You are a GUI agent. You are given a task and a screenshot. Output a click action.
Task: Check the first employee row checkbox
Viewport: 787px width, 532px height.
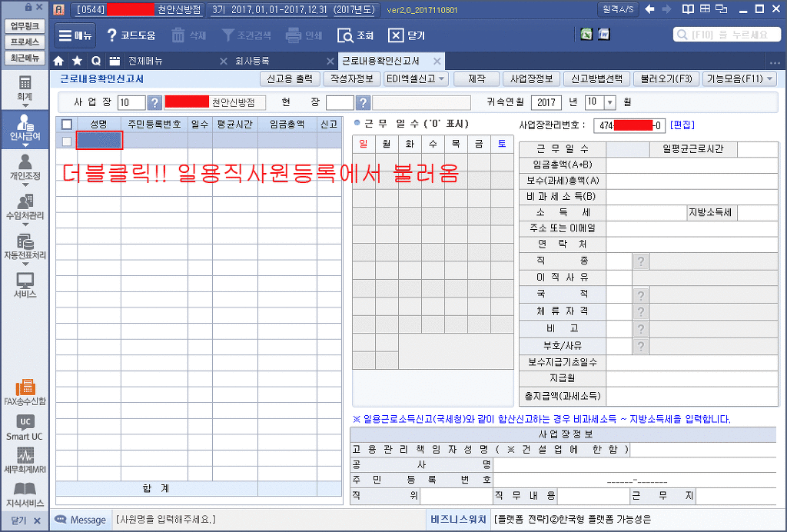pos(66,141)
